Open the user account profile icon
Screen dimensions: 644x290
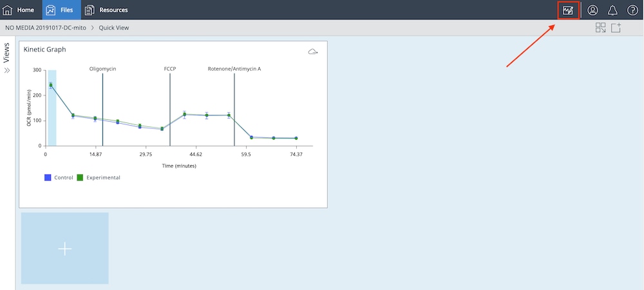(x=592, y=10)
